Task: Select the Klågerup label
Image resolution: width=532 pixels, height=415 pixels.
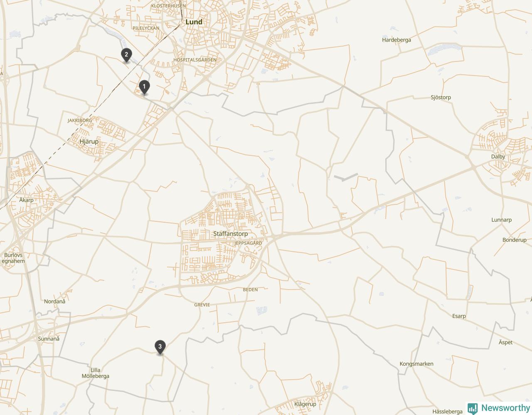Action: 305,404
